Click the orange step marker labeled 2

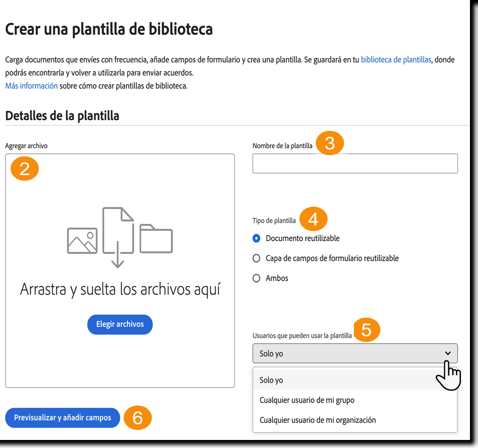click(x=24, y=168)
